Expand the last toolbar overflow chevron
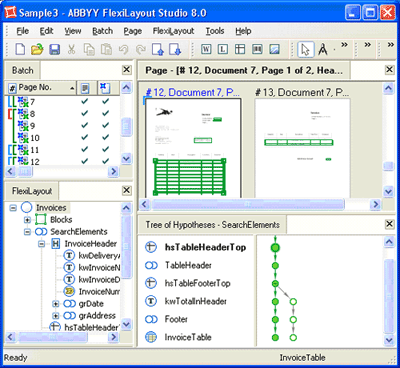 [390, 45]
